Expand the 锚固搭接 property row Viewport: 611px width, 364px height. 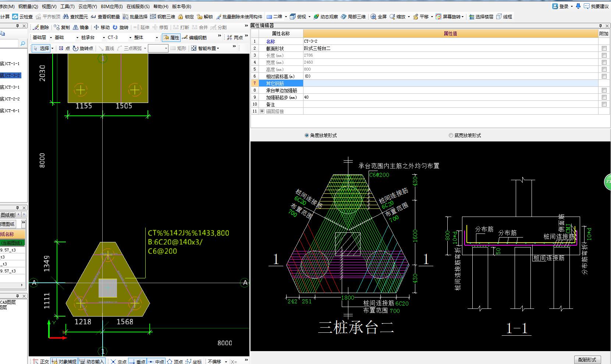click(x=262, y=111)
